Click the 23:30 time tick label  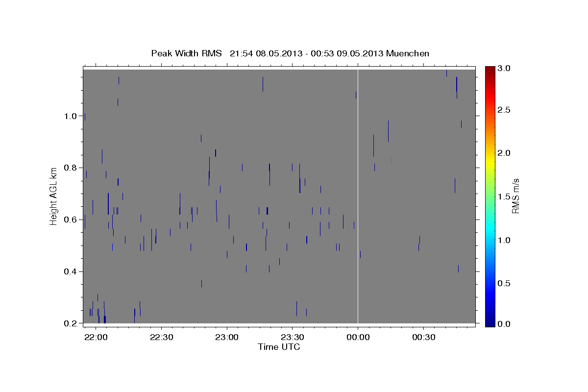[292, 337]
